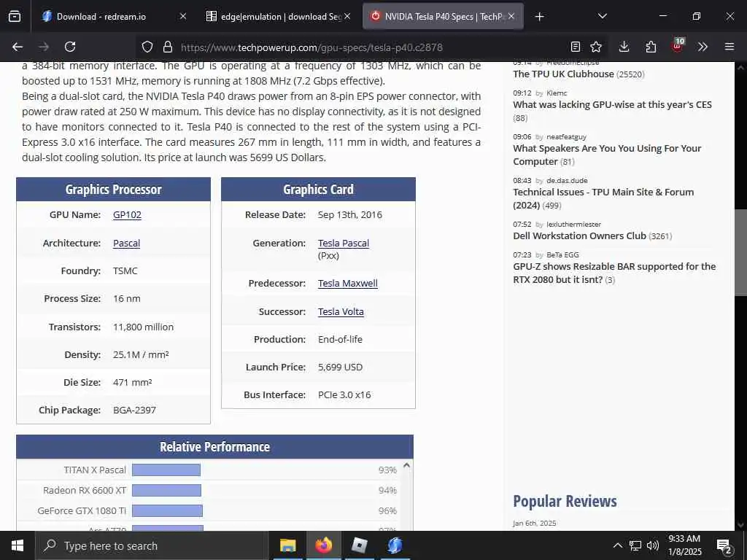
Task: Click the page vertical scrollbar thumb
Action: tap(740, 252)
